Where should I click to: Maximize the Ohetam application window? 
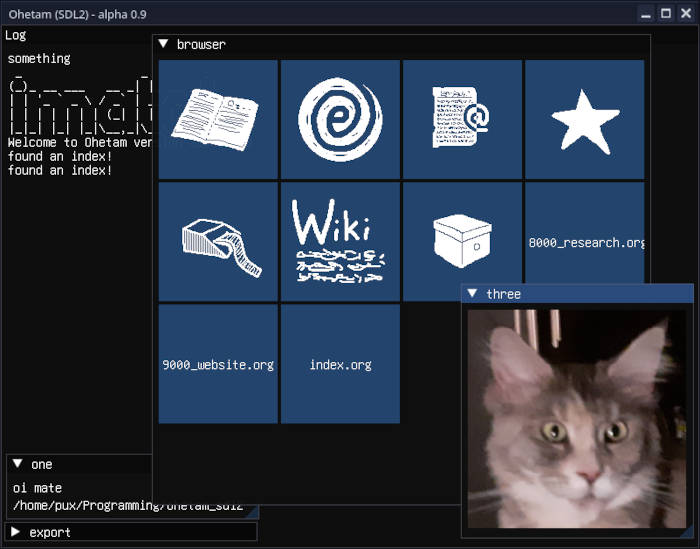point(666,14)
